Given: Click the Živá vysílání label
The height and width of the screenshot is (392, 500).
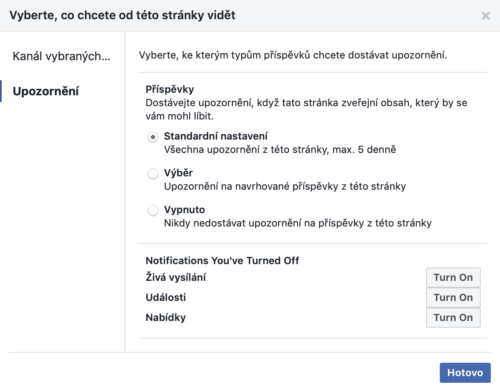Looking at the screenshot, I should point(176,277).
